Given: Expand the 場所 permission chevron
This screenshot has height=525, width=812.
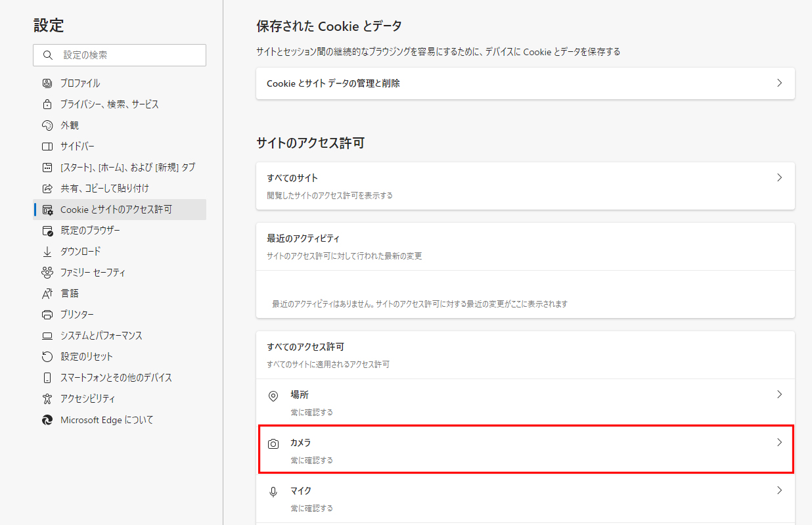Looking at the screenshot, I should point(779,395).
